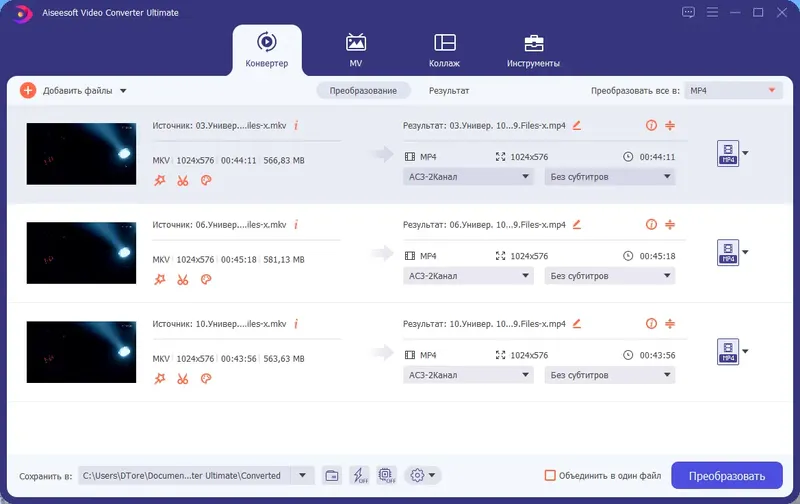Open subtitles dropdown for 06.Универ
The image size is (800, 504).
pyautogui.click(x=610, y=276)
